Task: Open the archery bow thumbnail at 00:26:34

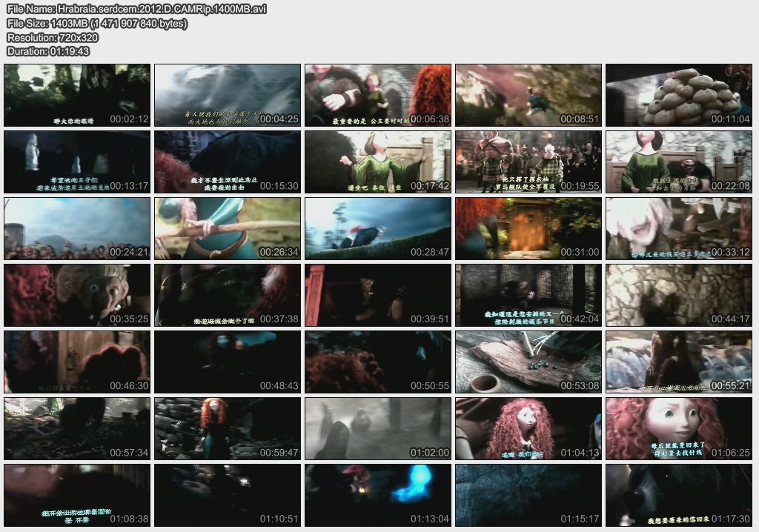Action: [228, 228]
